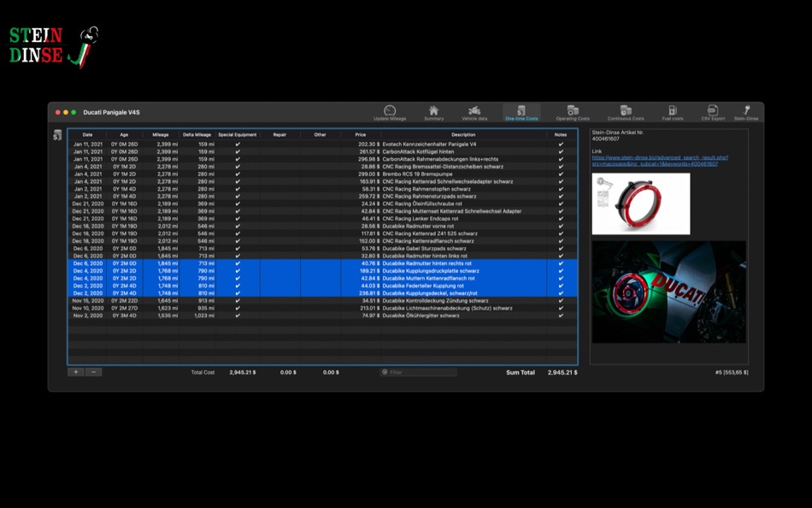Screen dimensions: 812x508
Task: Click the dollar document sidebar icon
Action: pos(57,135)
